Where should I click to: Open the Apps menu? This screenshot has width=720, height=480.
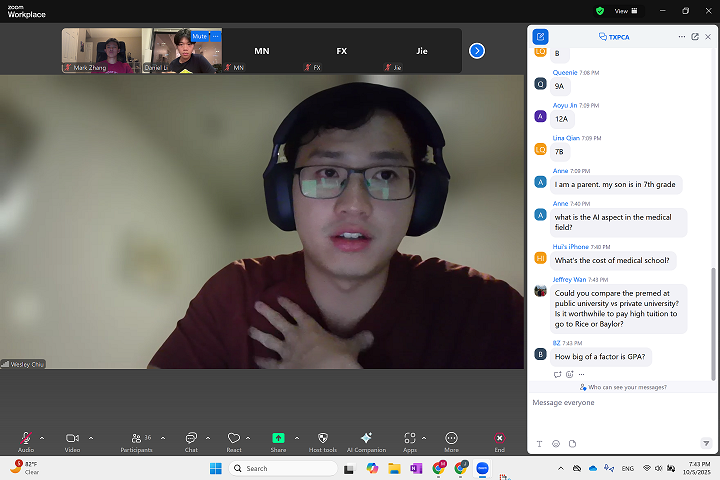(409, 439)
